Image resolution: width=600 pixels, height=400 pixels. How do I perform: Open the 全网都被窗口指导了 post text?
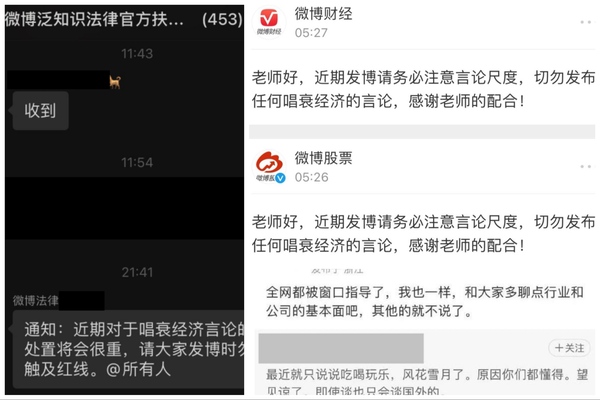424,302
